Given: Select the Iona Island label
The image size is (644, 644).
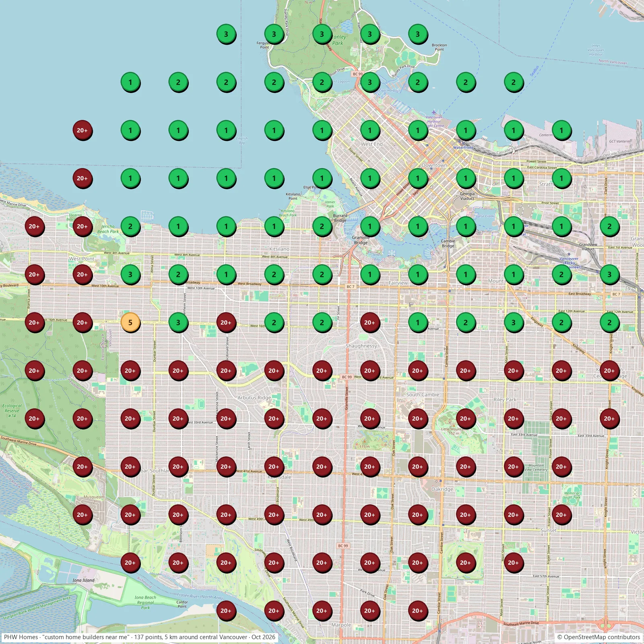Looking at the screenshot, I should point(83,580).
